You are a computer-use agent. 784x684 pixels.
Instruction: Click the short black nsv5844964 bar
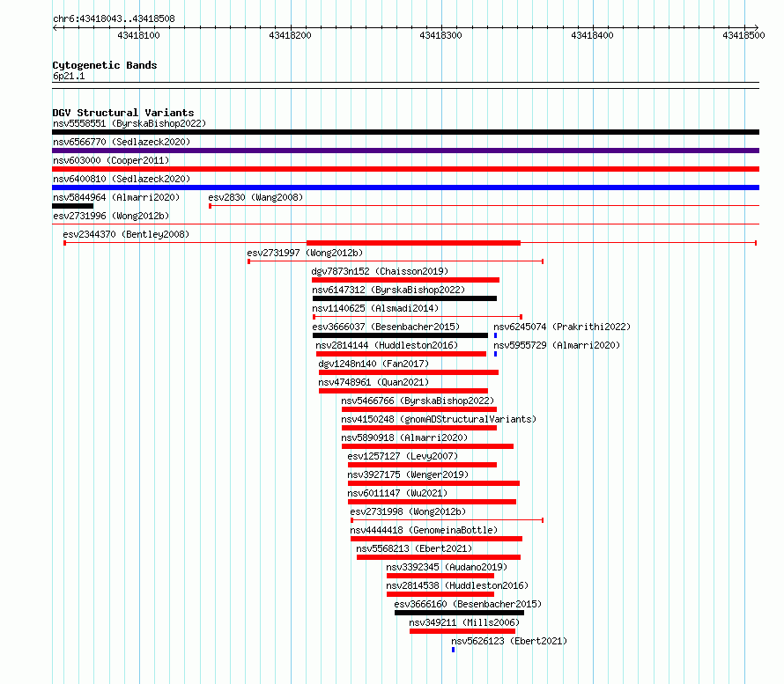(x=72, y=206)
